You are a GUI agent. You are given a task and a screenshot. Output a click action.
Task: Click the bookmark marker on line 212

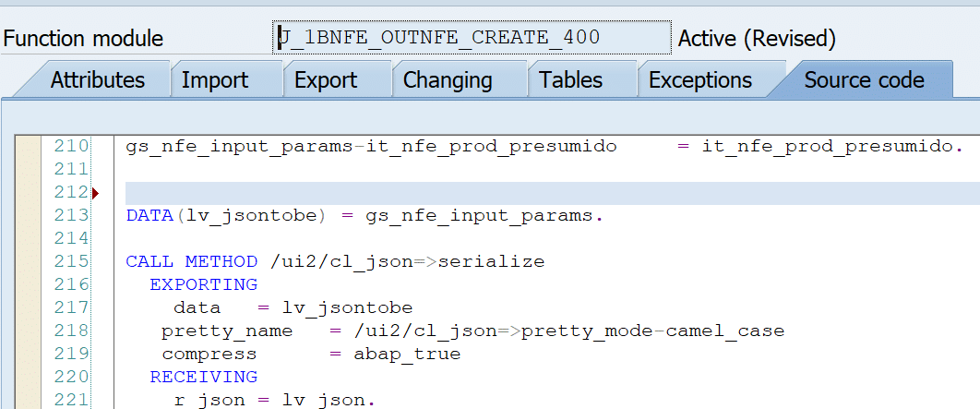tap(96, 193)
